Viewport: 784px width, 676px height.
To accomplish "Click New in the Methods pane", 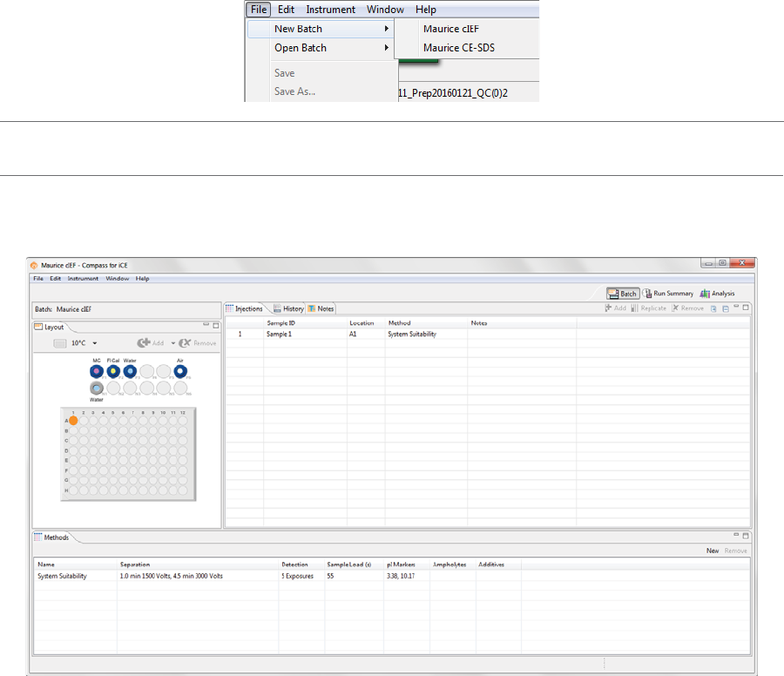I will point(713,551).
